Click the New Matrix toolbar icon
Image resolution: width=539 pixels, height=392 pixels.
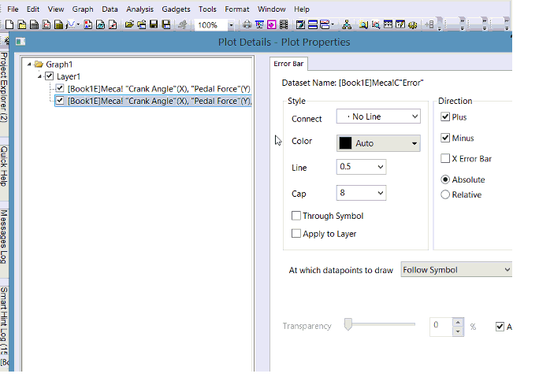pos(59,24)
